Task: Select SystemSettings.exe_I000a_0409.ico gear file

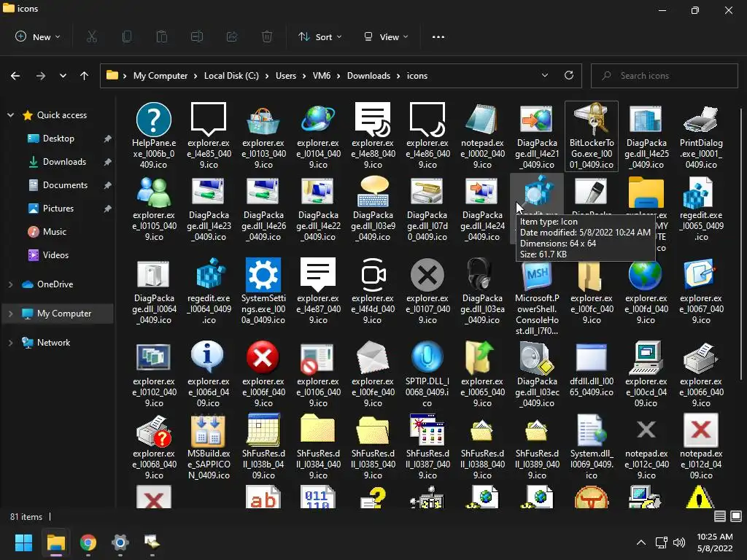Action: 263,291
